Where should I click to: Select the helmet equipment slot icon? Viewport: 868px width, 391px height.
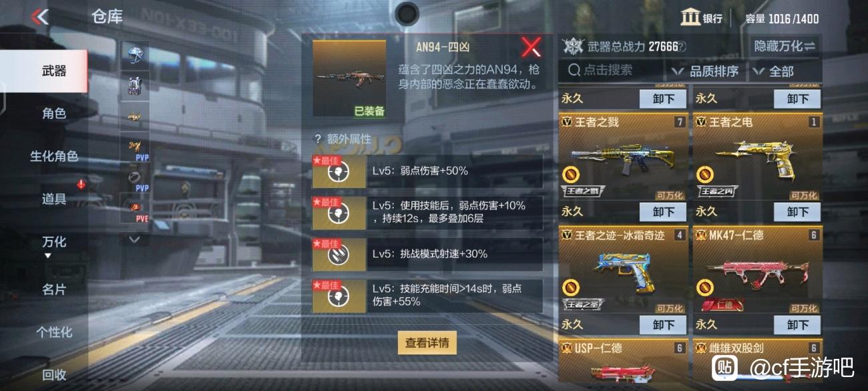(135, 56)
